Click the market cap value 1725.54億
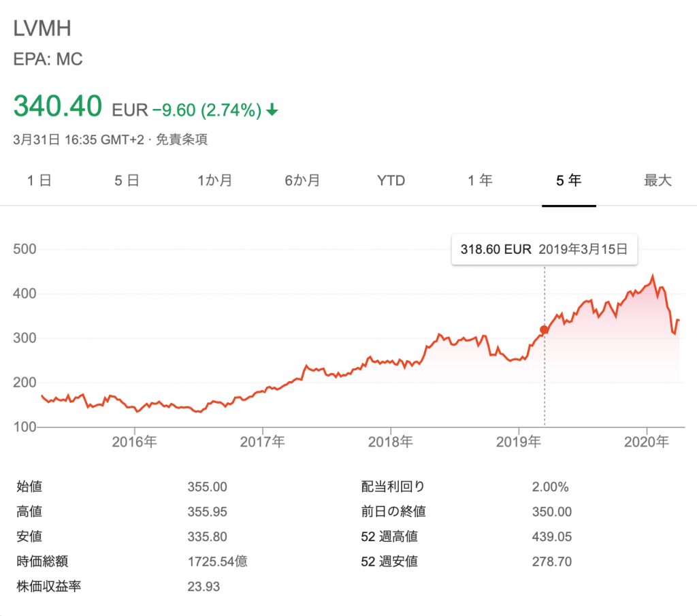Viewport: 697px width, 616px height. click(x=217, y=562)
